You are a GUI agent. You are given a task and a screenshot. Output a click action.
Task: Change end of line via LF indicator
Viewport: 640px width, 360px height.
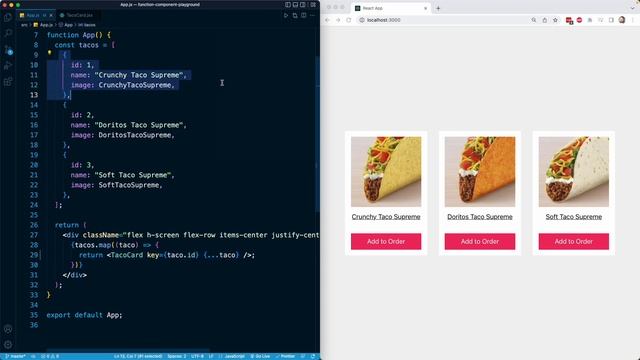[x=211, y=356]
